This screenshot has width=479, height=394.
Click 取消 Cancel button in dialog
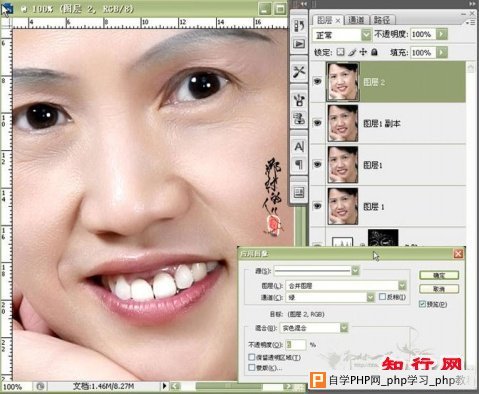coord(439,289)
